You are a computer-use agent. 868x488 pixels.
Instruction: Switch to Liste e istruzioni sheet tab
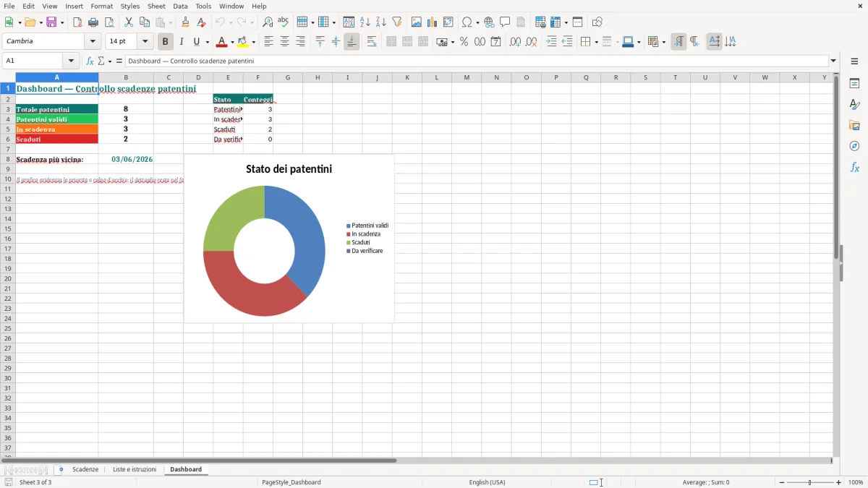(x=135, y=470)
